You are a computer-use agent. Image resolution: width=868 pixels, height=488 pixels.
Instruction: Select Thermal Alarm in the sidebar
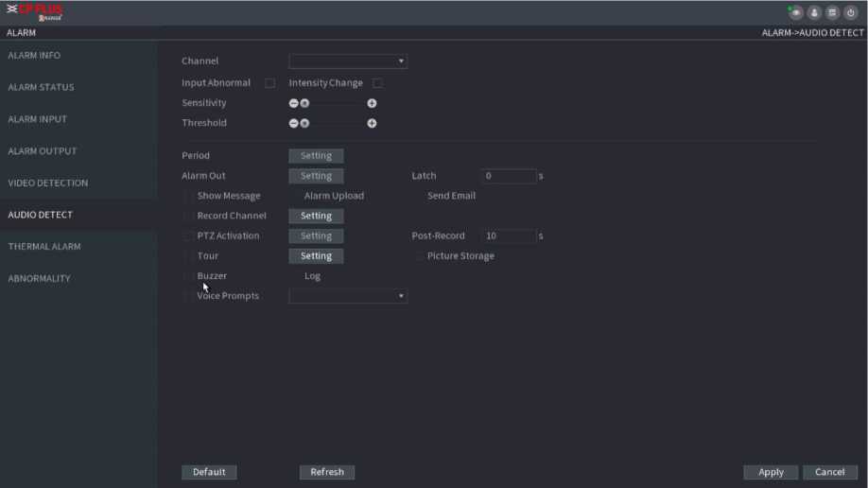(x=44, y=247)
